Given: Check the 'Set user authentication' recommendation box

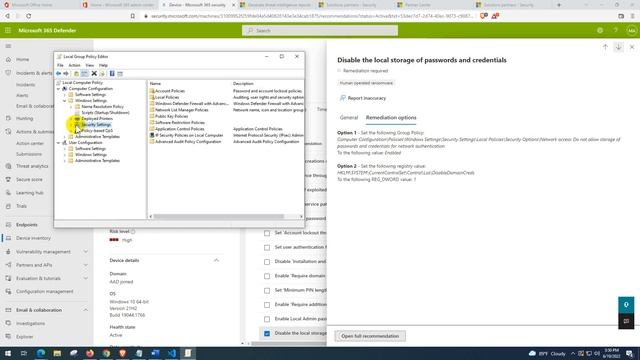Looking at the screenshot, I should (x=267, y=247).
